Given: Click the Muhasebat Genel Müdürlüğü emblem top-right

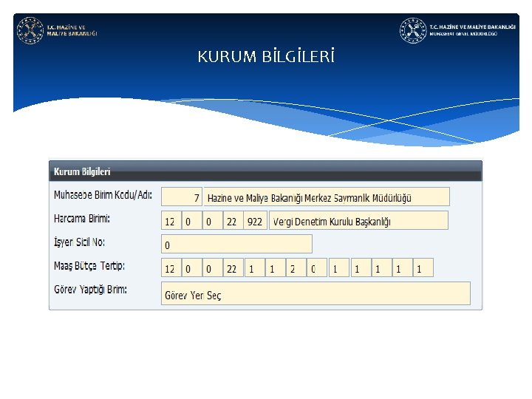Looking at the screenshot, I should point(413,30).
